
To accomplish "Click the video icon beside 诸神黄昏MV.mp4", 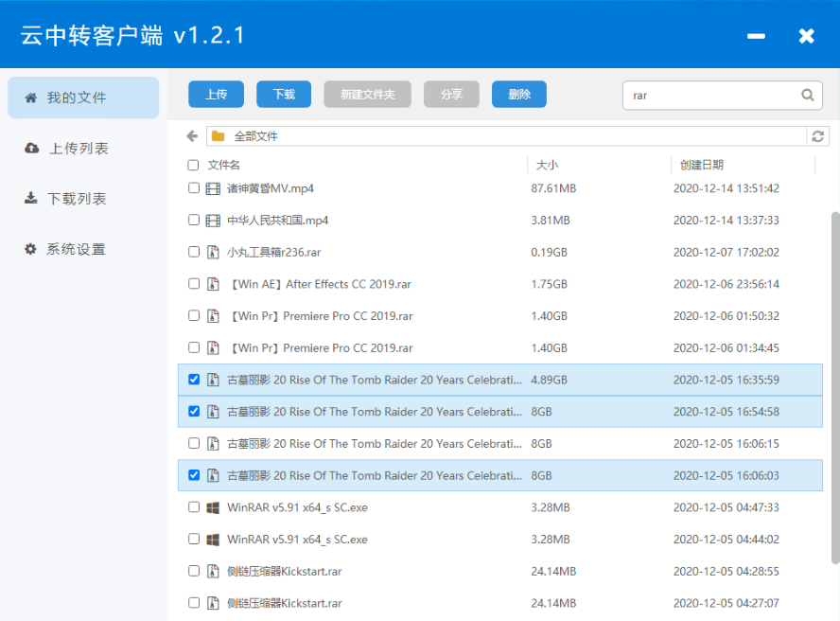I will pos(211,187).
